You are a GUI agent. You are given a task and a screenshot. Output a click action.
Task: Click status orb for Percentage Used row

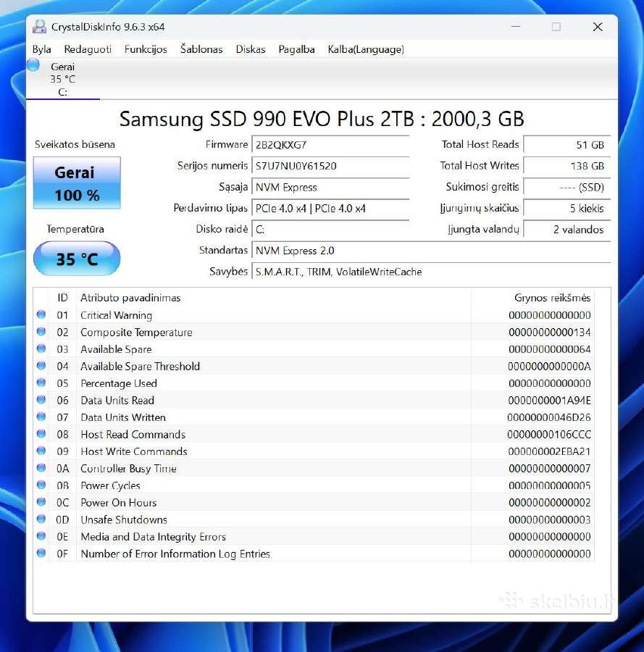[41, 383]
